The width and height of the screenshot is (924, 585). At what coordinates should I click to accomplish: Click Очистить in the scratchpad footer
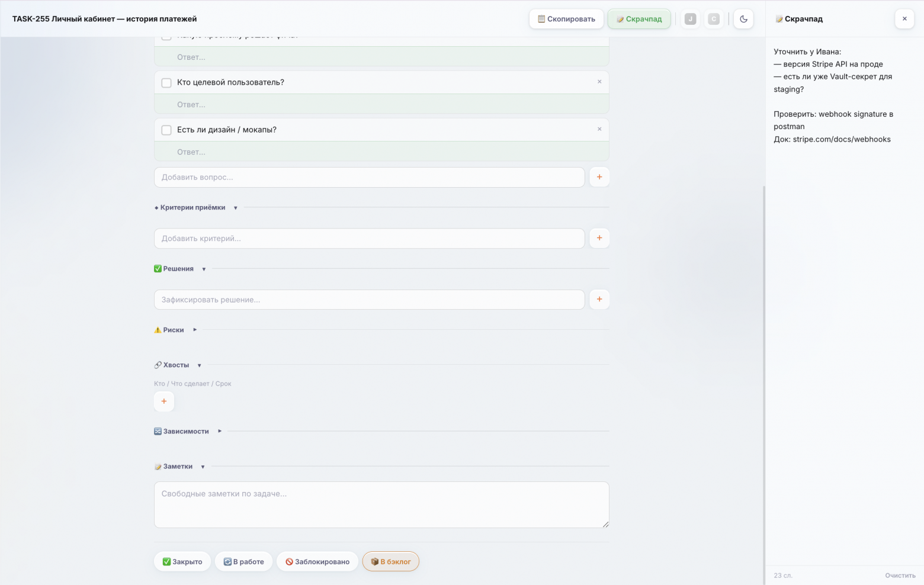pos(900,576)
